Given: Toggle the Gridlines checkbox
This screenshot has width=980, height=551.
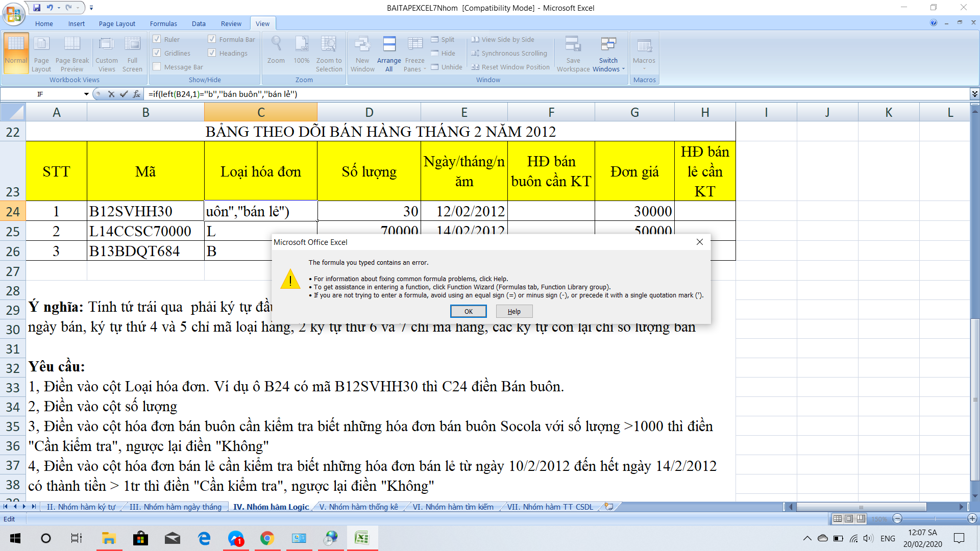Looking at the screenshot, I should point(157,53).
